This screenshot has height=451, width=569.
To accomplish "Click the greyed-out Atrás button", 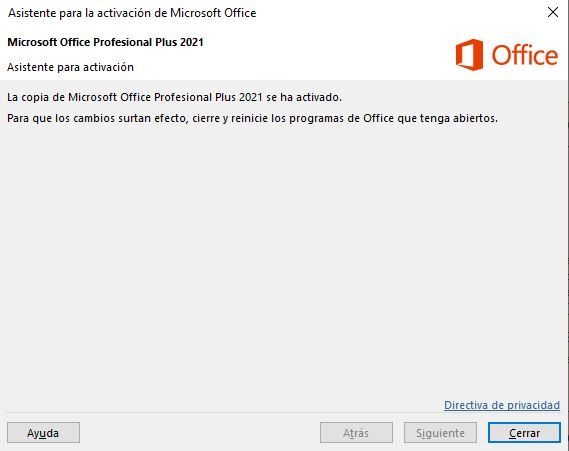I will click(356, 432).
